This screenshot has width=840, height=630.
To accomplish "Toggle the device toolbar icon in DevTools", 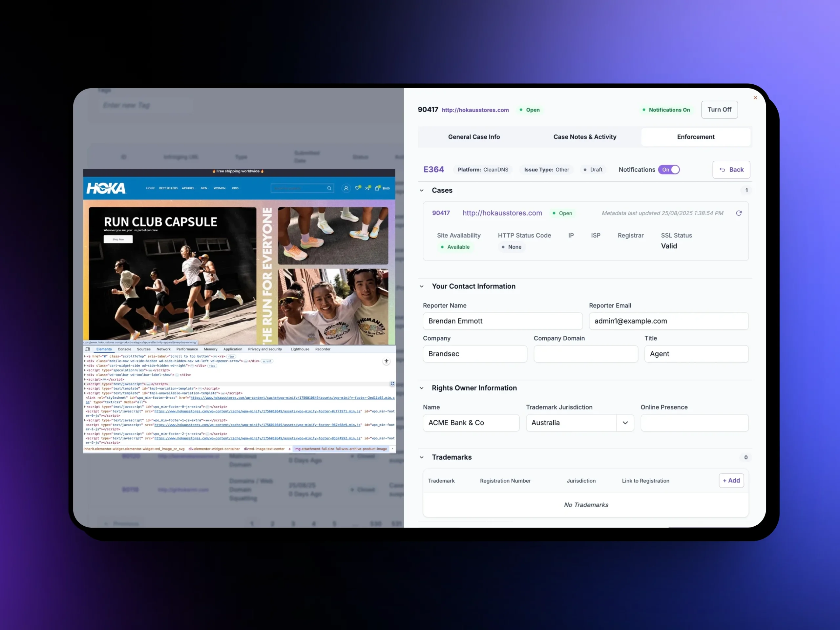I will [88, 349].
